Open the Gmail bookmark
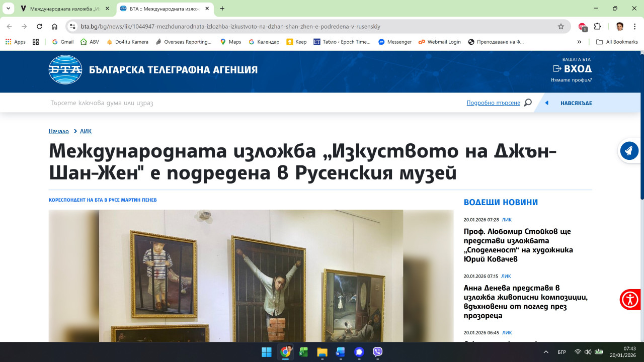 pyautogui.click(x=63, y=42)
